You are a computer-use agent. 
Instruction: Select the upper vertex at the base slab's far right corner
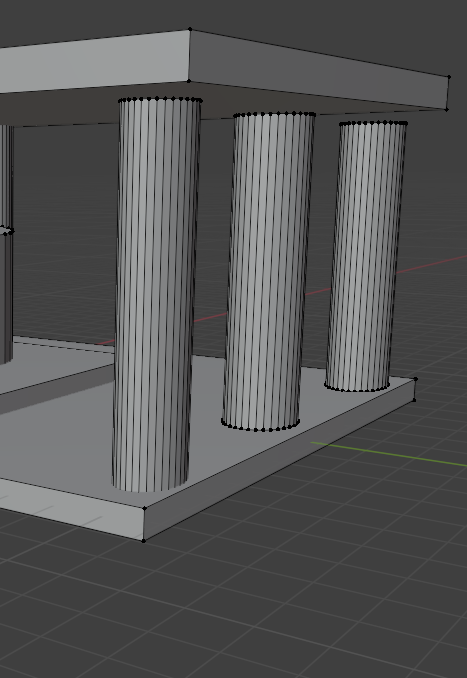416,379
